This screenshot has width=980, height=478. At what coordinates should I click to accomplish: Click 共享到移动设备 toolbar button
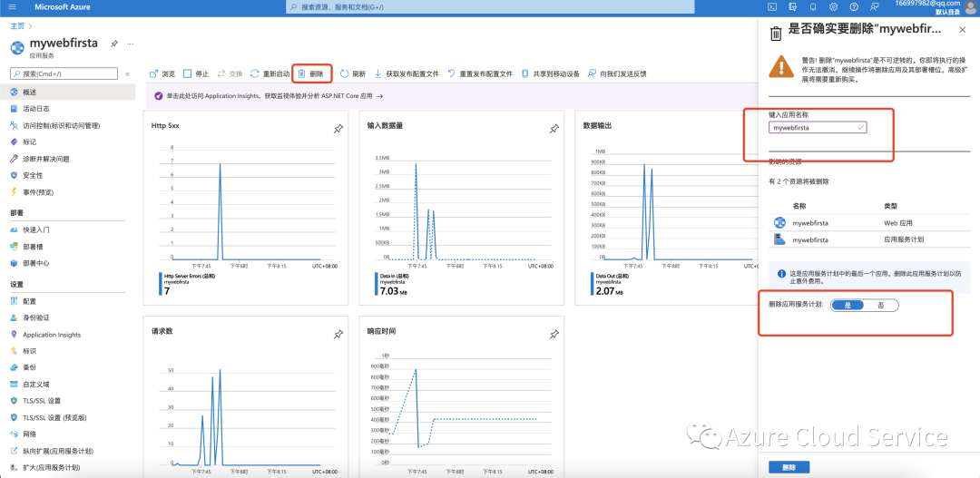(551, 73)
